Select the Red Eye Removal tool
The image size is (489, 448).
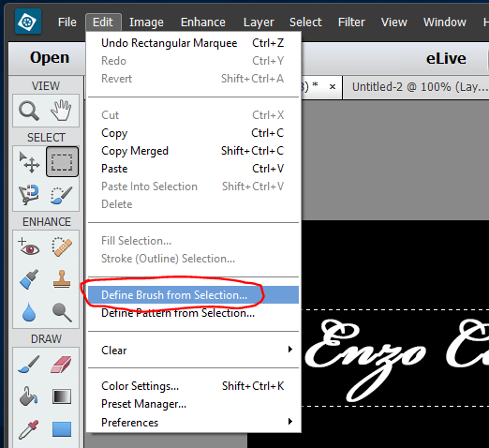point(29,247)
